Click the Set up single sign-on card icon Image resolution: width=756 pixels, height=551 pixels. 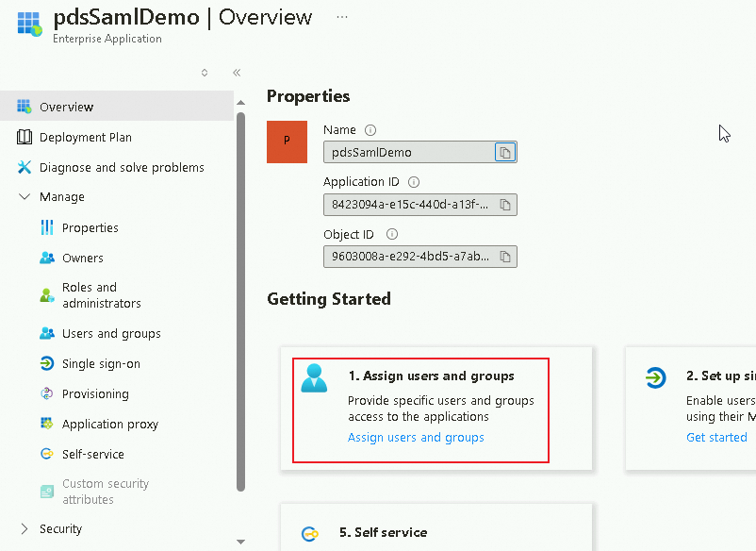(x=656, y=377)
